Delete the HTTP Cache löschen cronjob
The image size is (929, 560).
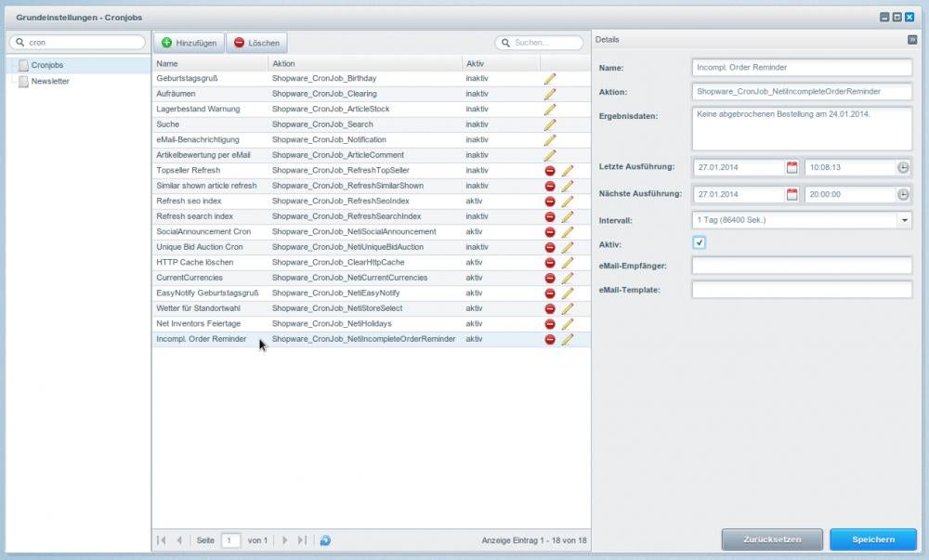tap(550, 263)
